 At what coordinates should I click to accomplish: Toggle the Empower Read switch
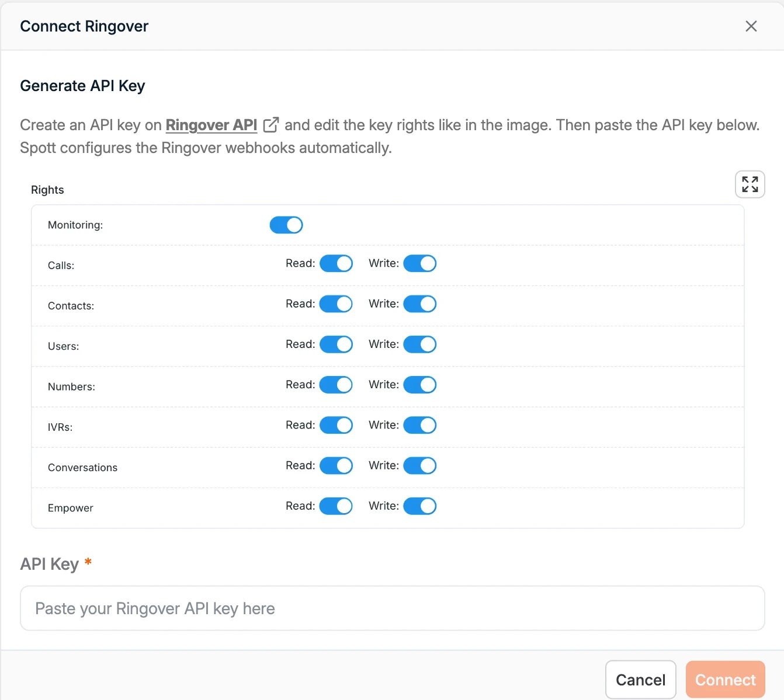[x=336, y=506]
